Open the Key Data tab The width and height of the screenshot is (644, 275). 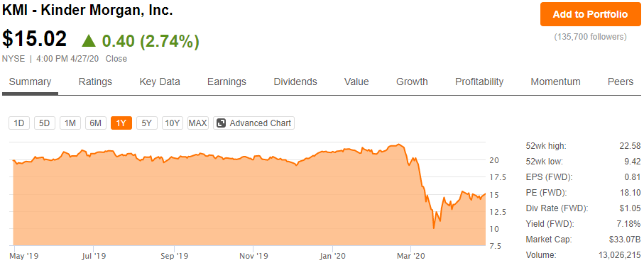(x=160, y=82)
